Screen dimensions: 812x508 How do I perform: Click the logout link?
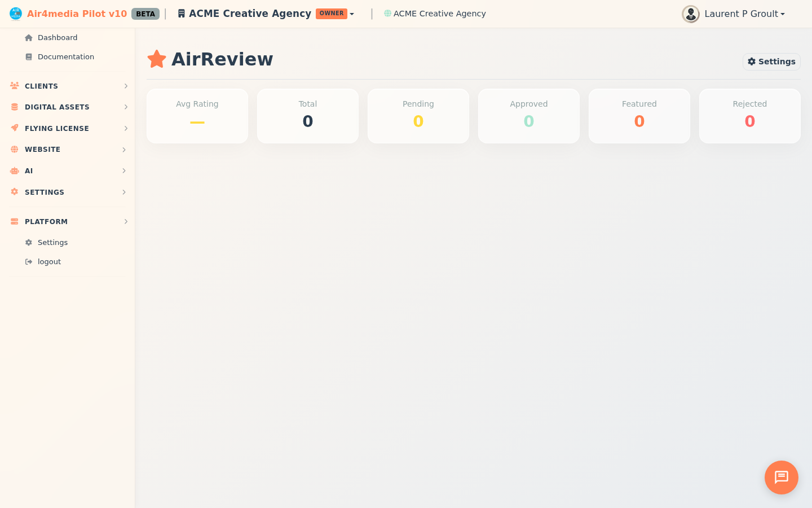coord(49,261)
